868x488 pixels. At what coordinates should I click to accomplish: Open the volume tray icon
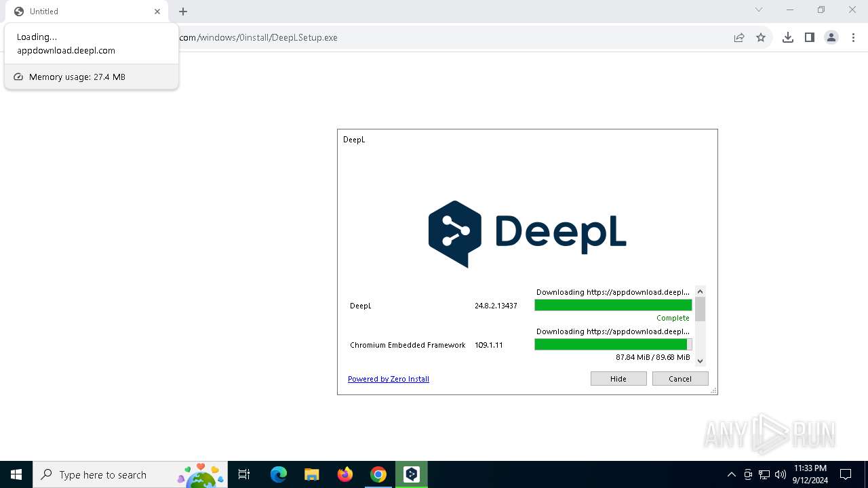point(781,474)
